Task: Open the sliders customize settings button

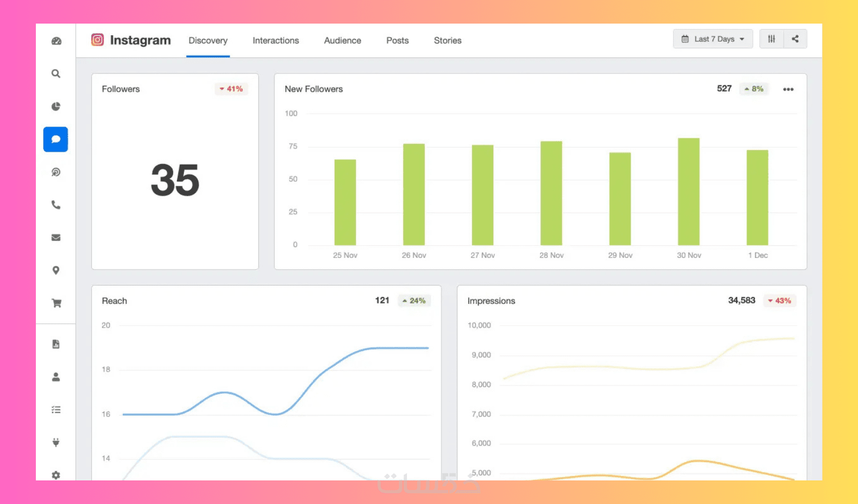Action: coord(771,39)
